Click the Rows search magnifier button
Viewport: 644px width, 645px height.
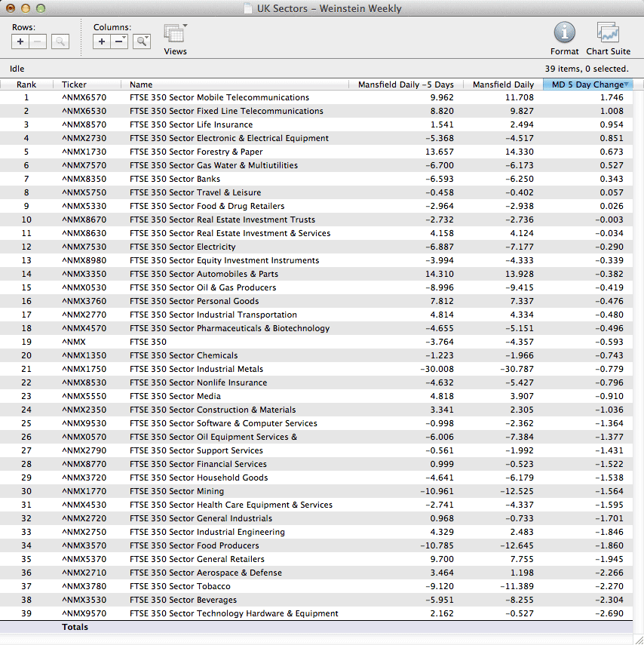click(60, 41)
